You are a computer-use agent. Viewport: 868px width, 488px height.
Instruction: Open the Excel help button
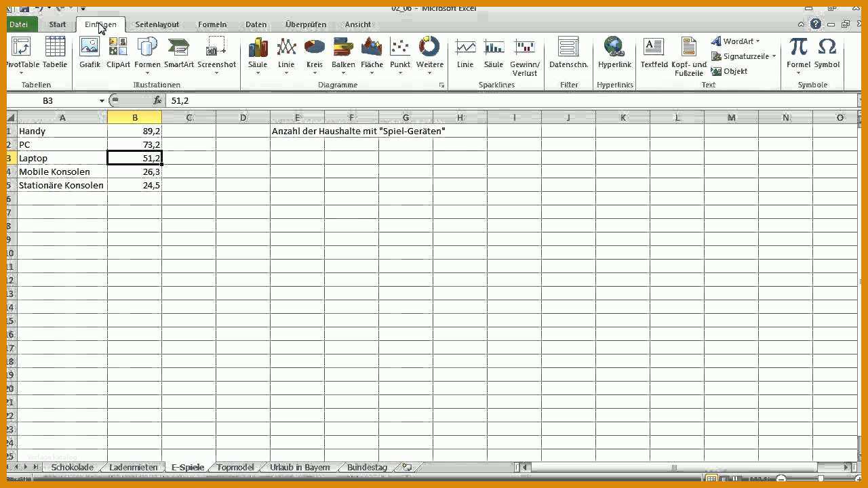816,24
